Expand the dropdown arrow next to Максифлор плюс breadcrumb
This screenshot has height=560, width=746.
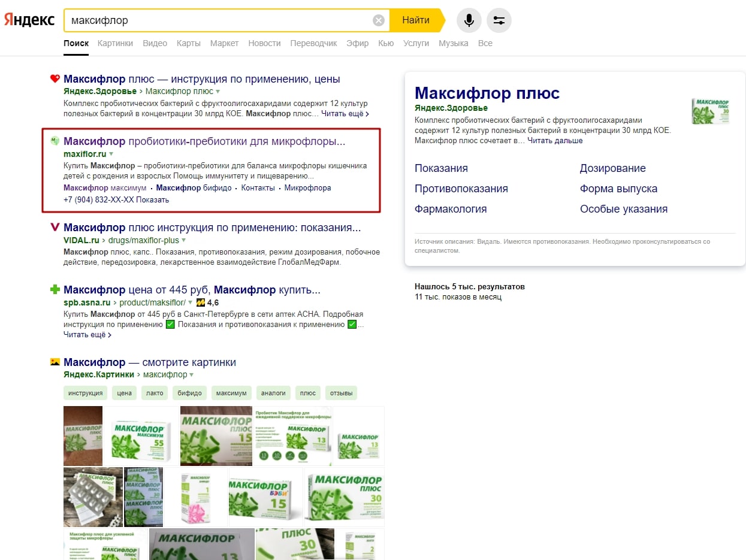218,92
